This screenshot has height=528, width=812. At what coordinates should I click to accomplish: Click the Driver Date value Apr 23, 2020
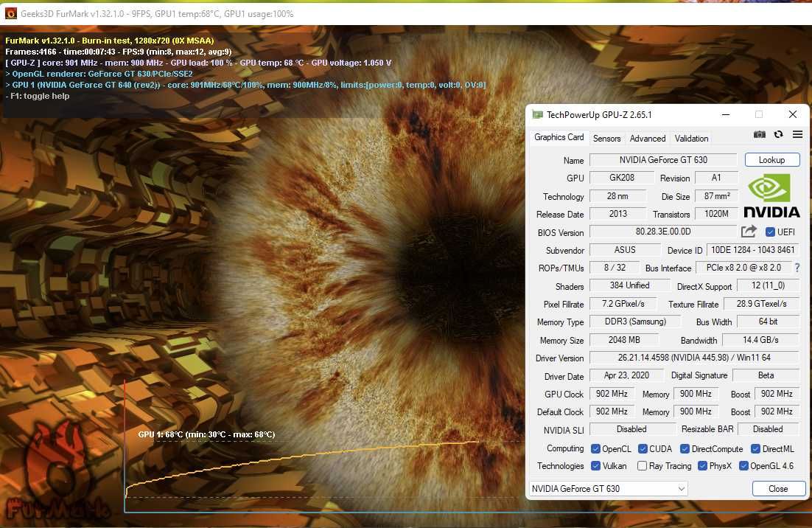[x=626, y=375]
